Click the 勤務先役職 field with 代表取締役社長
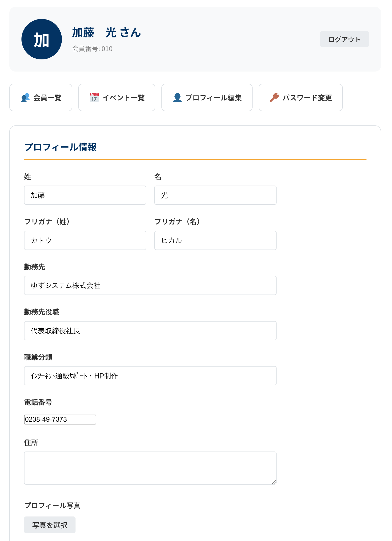The image size is (392, 541). (150, 331)
